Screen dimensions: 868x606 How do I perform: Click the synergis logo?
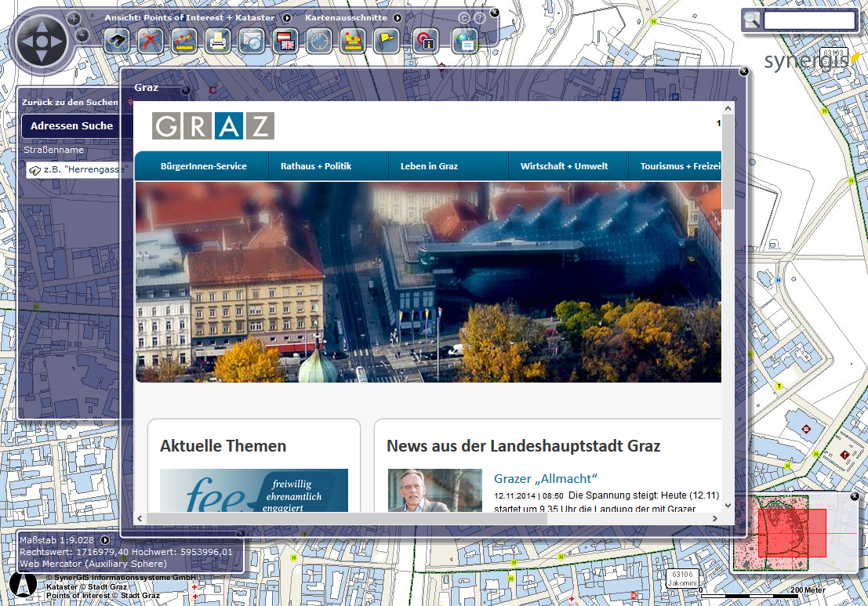[811, 61]
